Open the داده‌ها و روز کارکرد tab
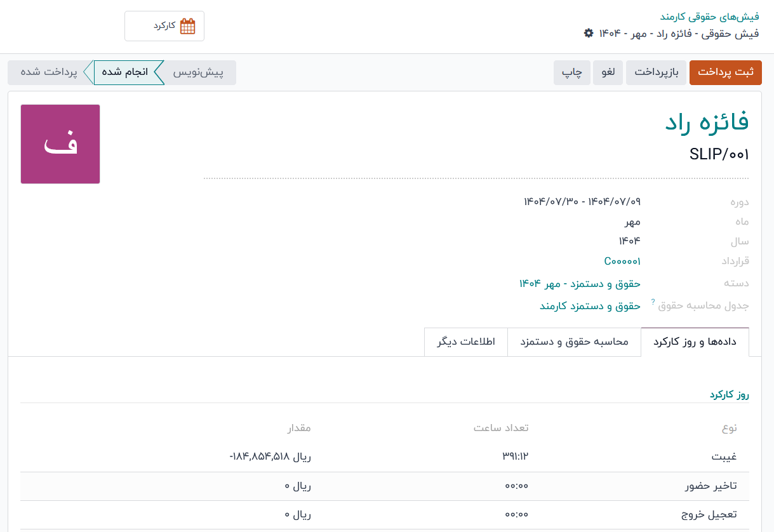 coord(695,342)
